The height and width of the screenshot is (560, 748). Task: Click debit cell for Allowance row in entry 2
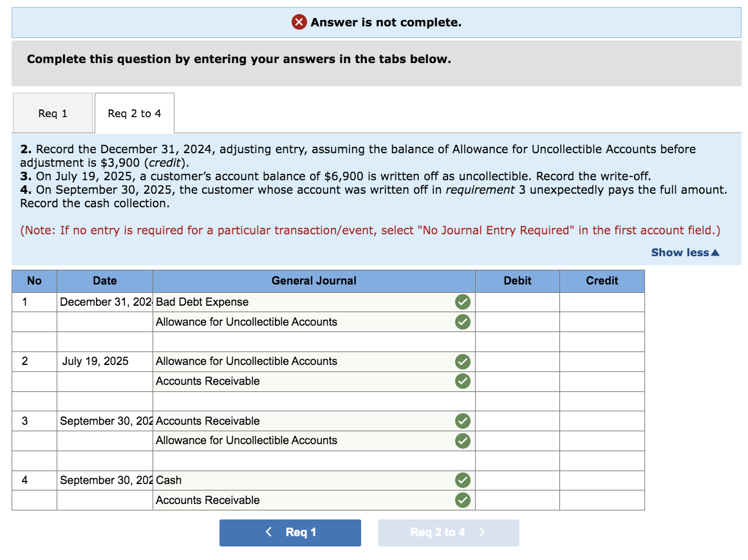pyautogui.click(x=518, y=362)
